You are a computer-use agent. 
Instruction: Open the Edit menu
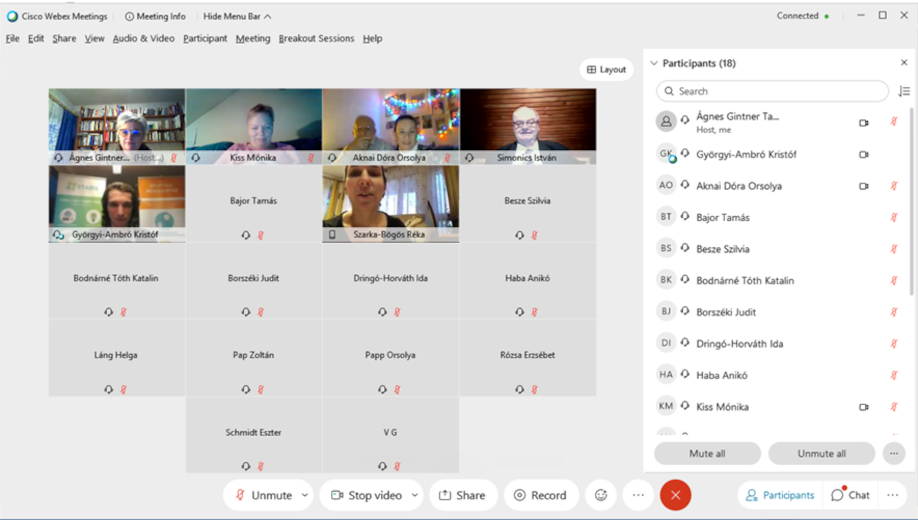point(36,39)
